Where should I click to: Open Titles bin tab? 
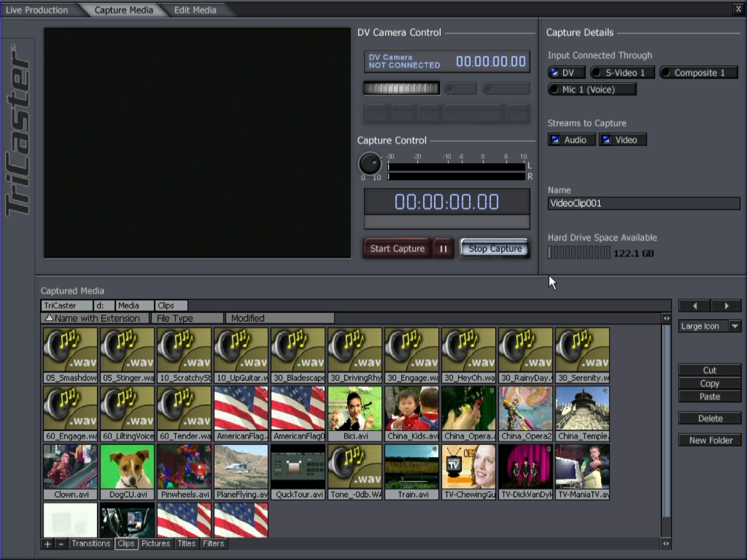186,543
